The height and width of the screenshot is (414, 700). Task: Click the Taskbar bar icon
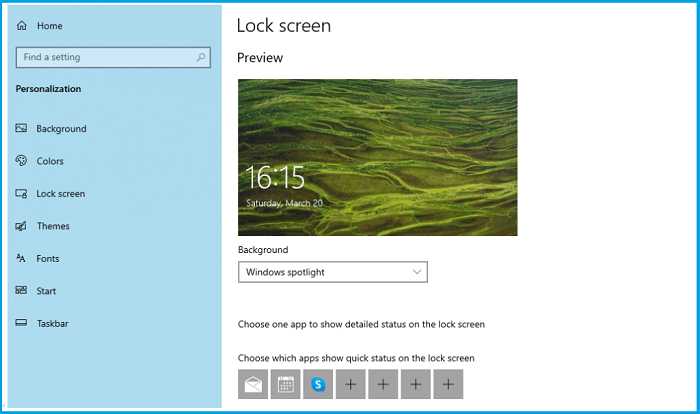21,322
